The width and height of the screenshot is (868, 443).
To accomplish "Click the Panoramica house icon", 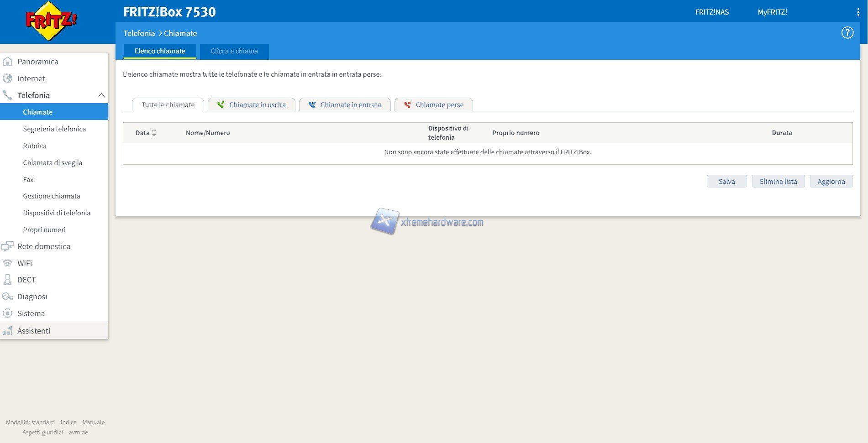I will [8, 62].
